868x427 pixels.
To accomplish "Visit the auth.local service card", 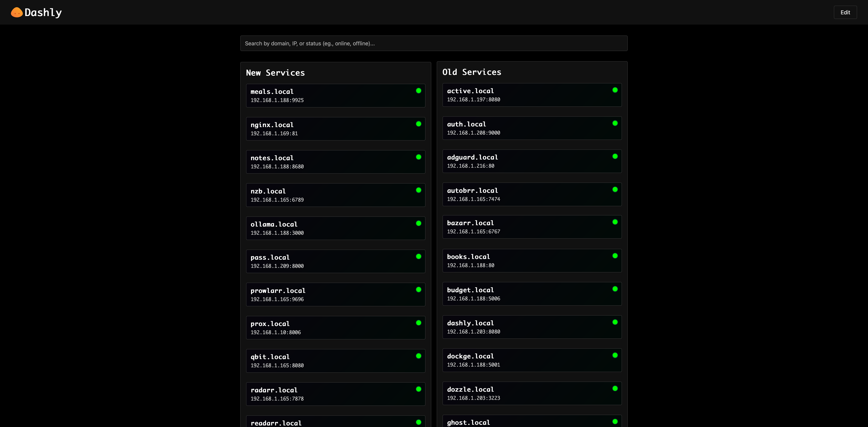I will pos(532,128).
